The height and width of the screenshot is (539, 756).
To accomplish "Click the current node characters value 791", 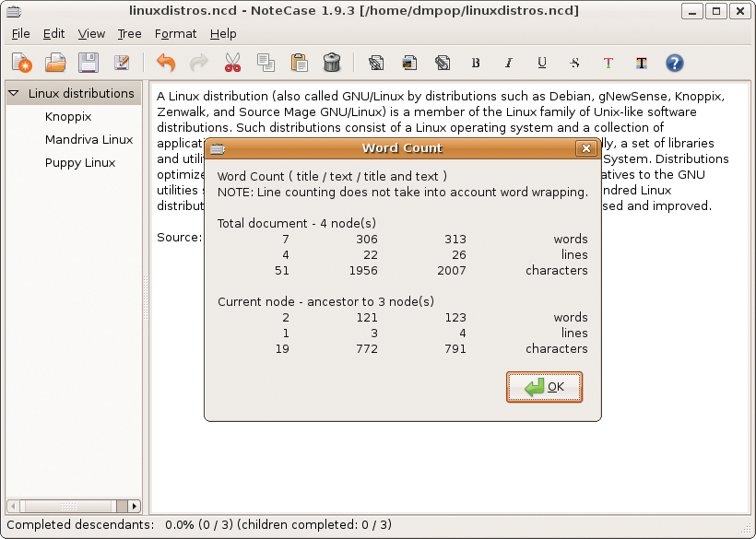I will point(455,348).
